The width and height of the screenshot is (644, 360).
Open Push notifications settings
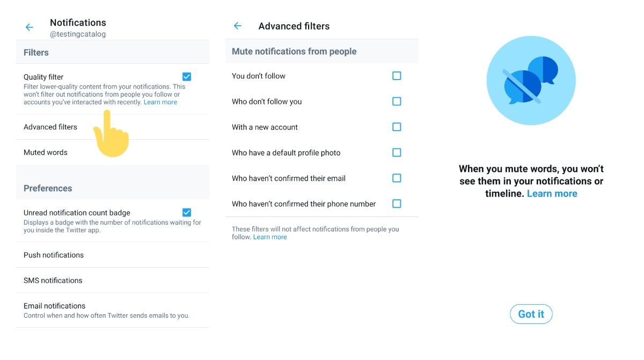tap(54, 255)
